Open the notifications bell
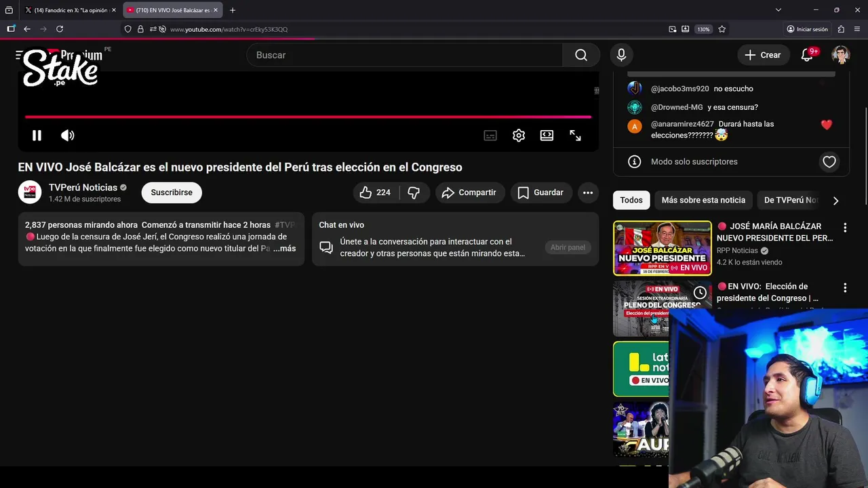The height and width of the screenshot is (488, 868). 807,55
